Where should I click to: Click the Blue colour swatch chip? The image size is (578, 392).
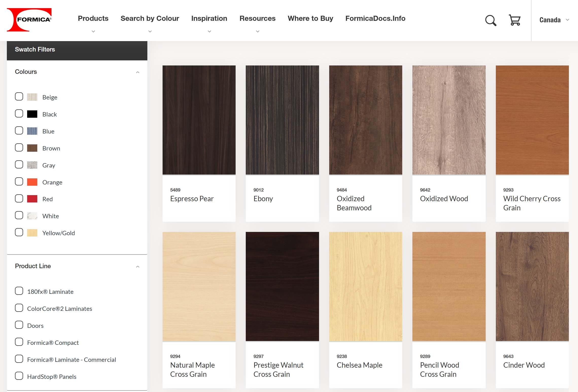click(x=32, y=131)
